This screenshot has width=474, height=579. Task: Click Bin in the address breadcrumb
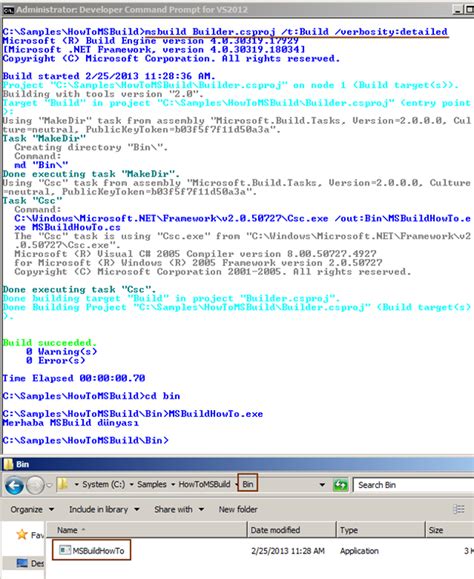coord(248,484)
